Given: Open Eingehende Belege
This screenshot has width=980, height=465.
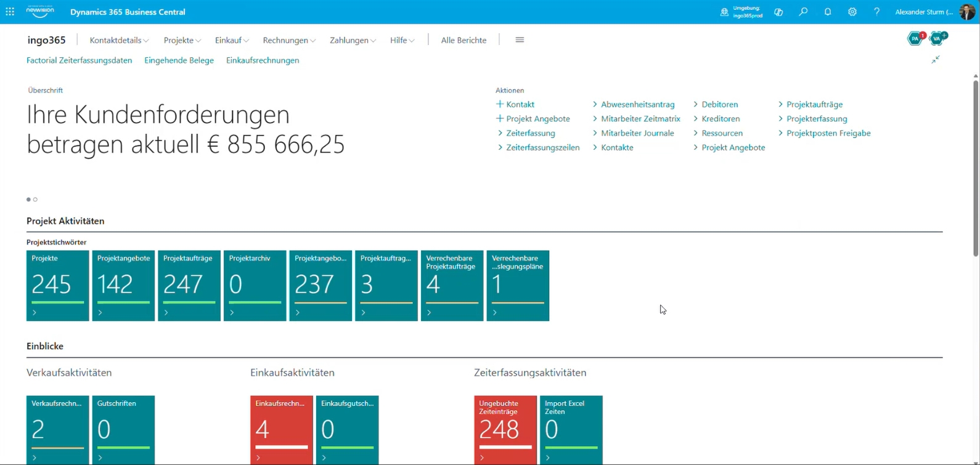Looking at the screenshot, I should click(x=179, y=60).
